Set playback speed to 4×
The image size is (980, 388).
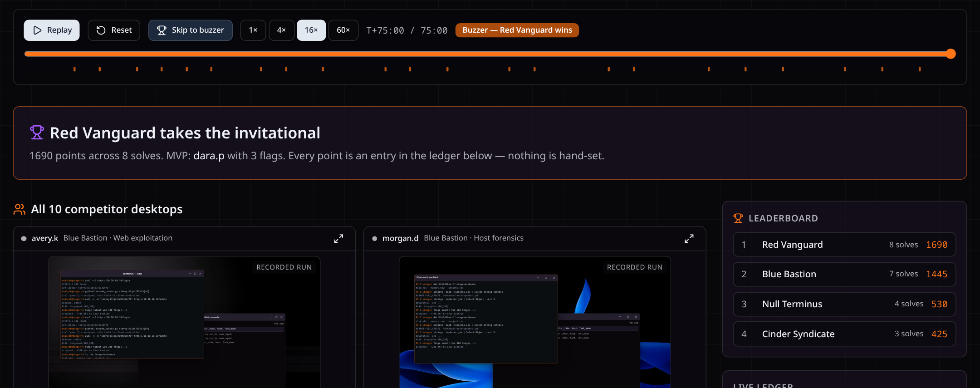click(281, 30)
